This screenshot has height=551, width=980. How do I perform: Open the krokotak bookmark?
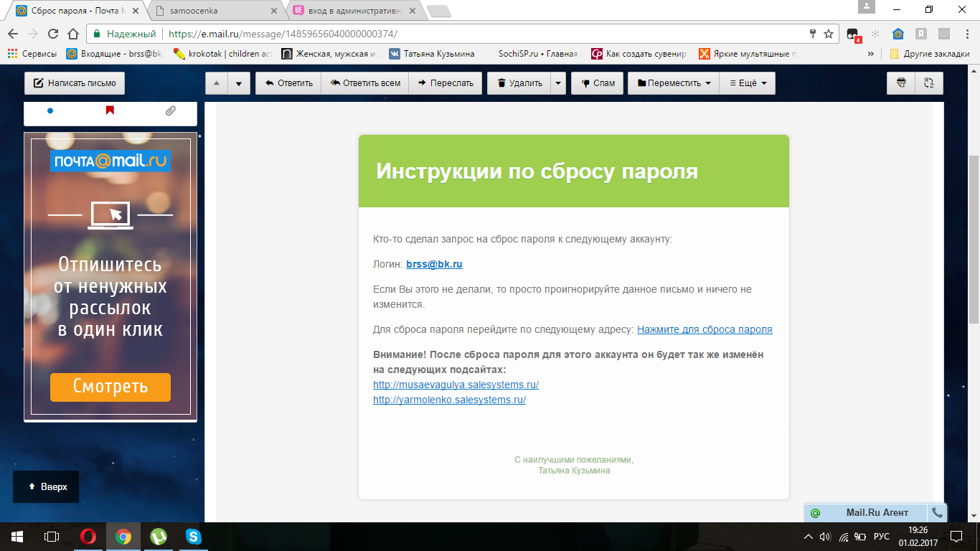coord(223,54)
